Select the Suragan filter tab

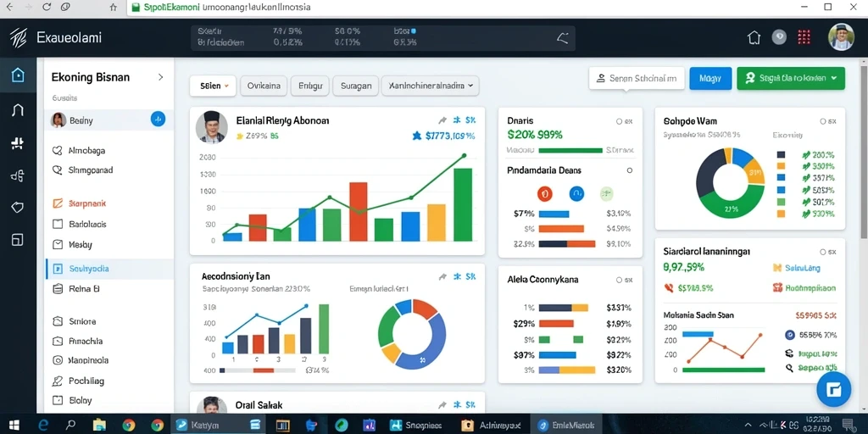356,86
